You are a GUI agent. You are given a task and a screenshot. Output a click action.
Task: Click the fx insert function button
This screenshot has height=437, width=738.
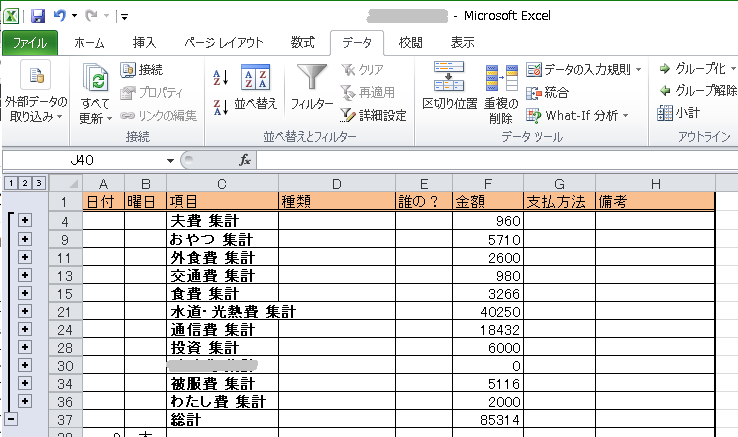coord(245,161)
